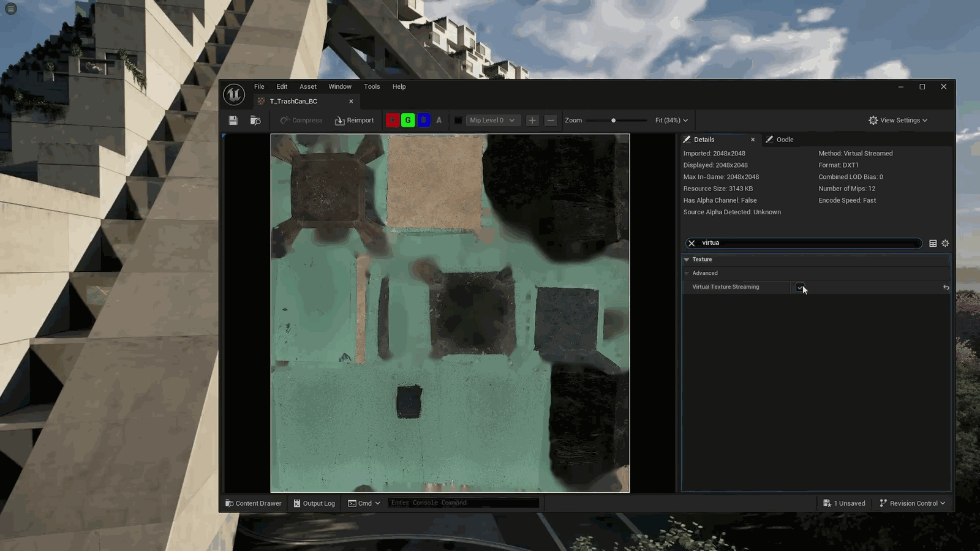Close the T_TrashCan_BC tab
The width and height of the screenshot is (980, 551).
pos(351,102)
